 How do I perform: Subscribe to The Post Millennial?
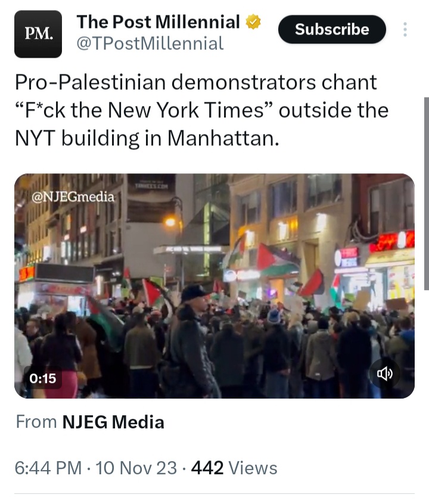332,29
